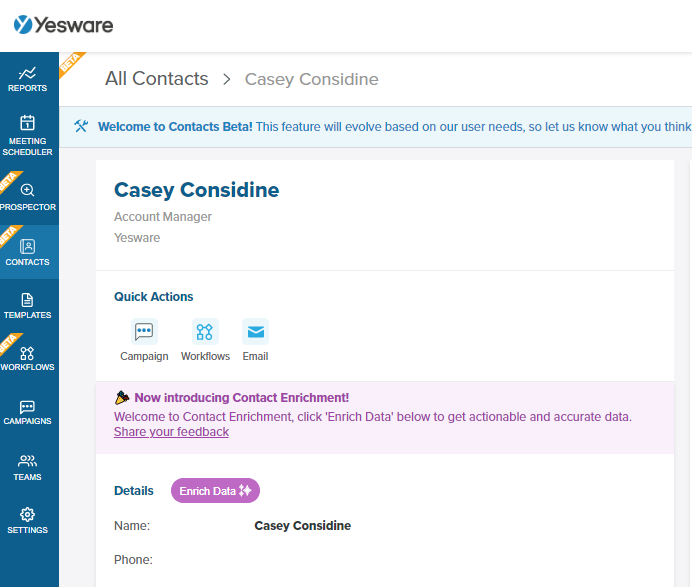692x587 pixels.
Task: Click the party popper icon in enrichment notice
Action: pyautogui.click(x=122, y=398)
